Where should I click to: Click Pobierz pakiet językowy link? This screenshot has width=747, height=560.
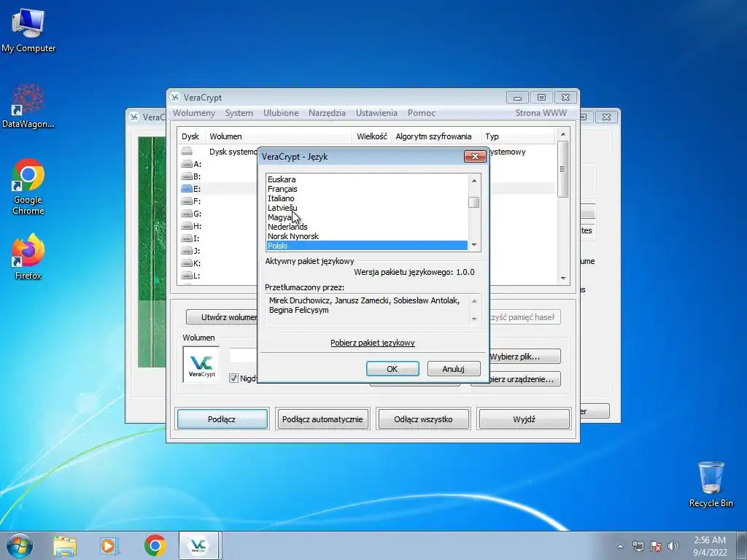click(373, 343)
